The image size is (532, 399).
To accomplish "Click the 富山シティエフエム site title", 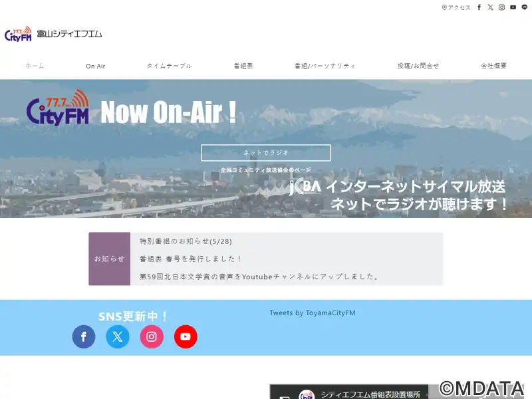I will (x=69, y=34).
